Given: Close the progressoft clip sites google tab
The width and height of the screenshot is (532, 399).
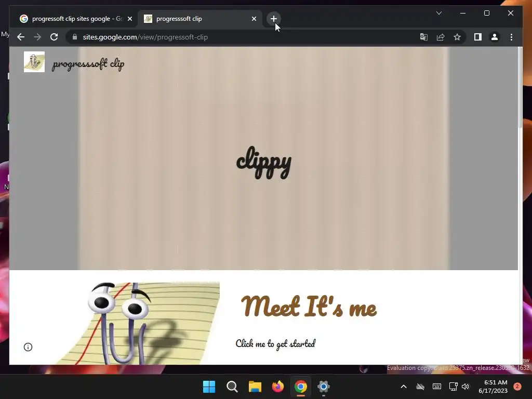Looking at the screenshot, I should (x=130, y=19).
